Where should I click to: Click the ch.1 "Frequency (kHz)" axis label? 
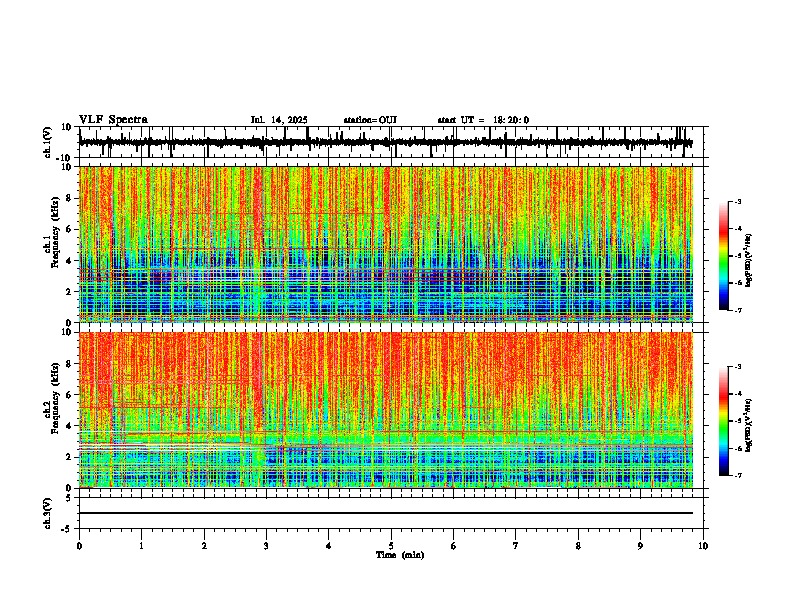point(56,232)
